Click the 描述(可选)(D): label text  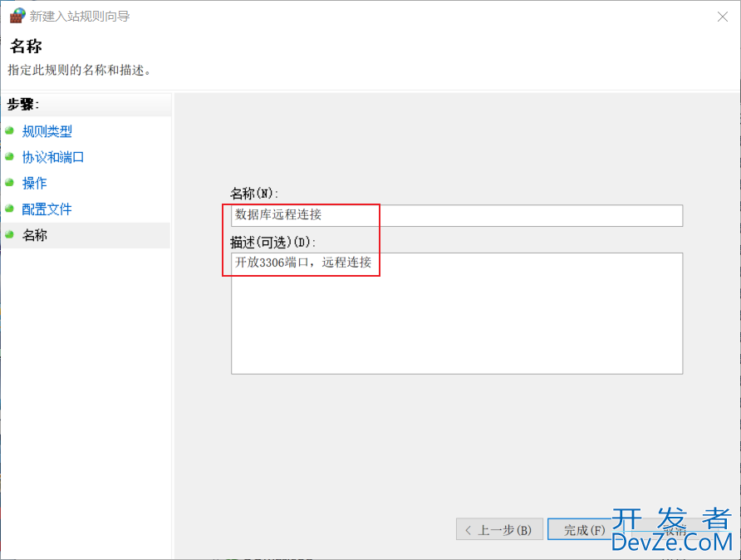click(272, 243)
